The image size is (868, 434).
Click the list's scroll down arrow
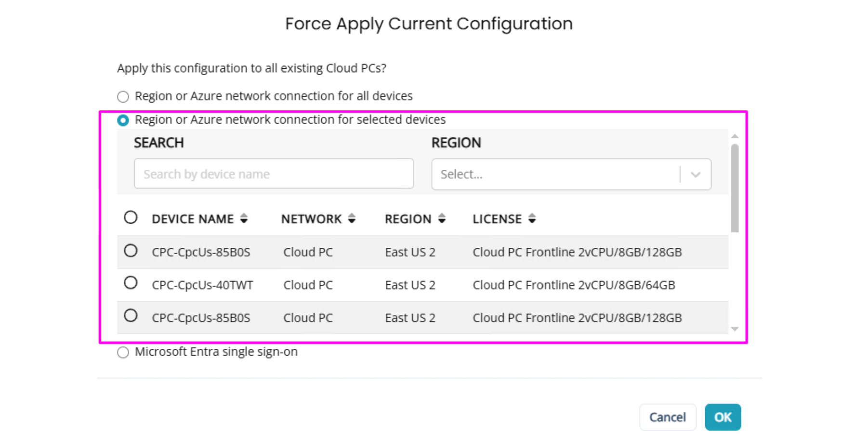coord(735,329)
